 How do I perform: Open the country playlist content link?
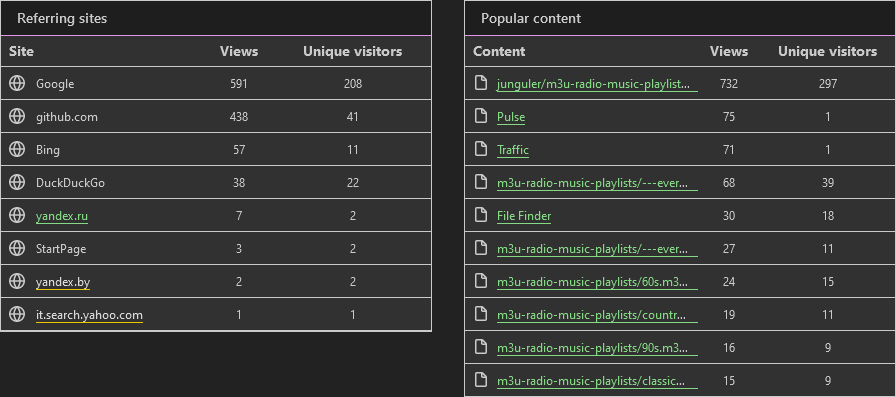click(597, 315)
